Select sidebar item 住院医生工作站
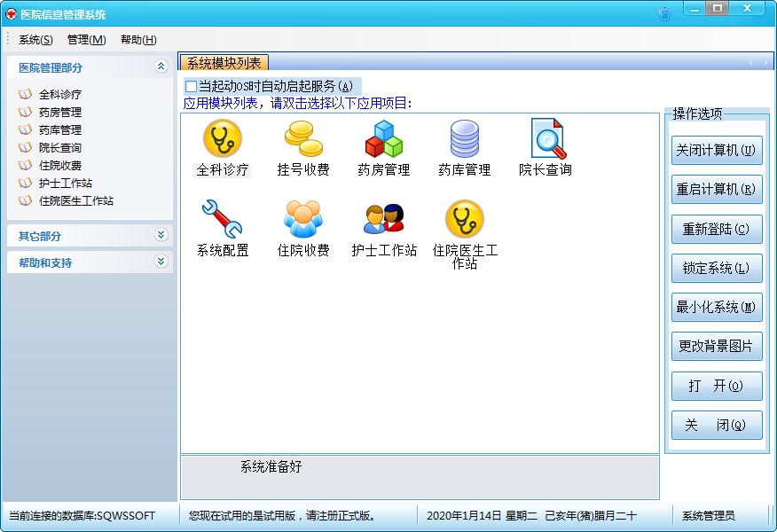The width and height of the screenshot is (777, 532). coord(75,200)
